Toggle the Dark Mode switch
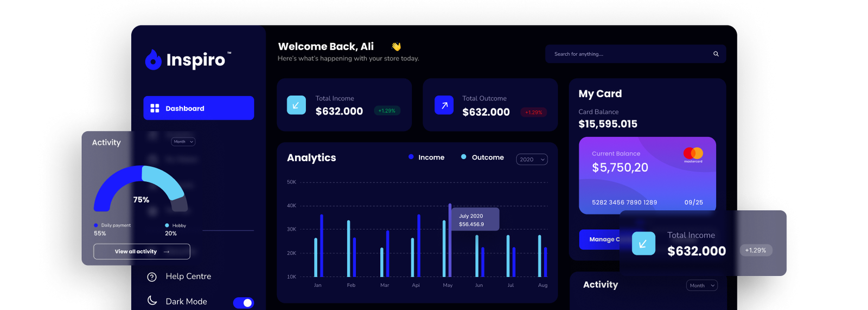Screen dimensions: 868x310 (x=243, y=302)
